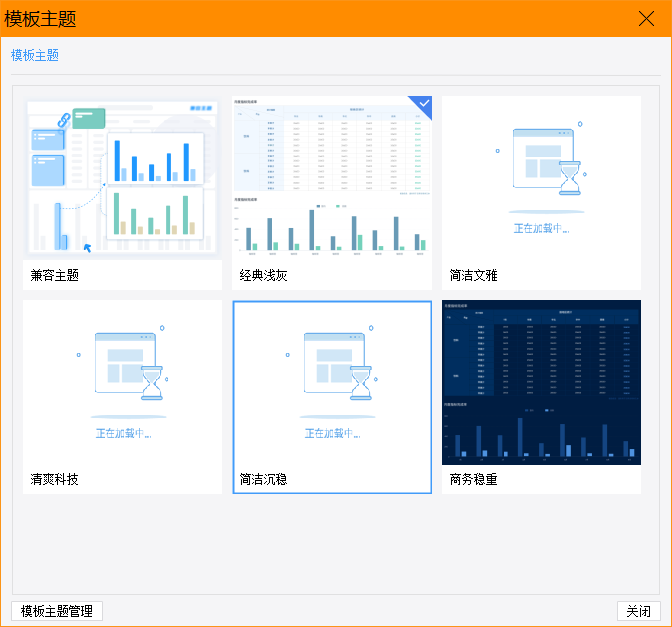Click the 兼容主题 label text
672x627 pixels.
(x=55, y=275)
